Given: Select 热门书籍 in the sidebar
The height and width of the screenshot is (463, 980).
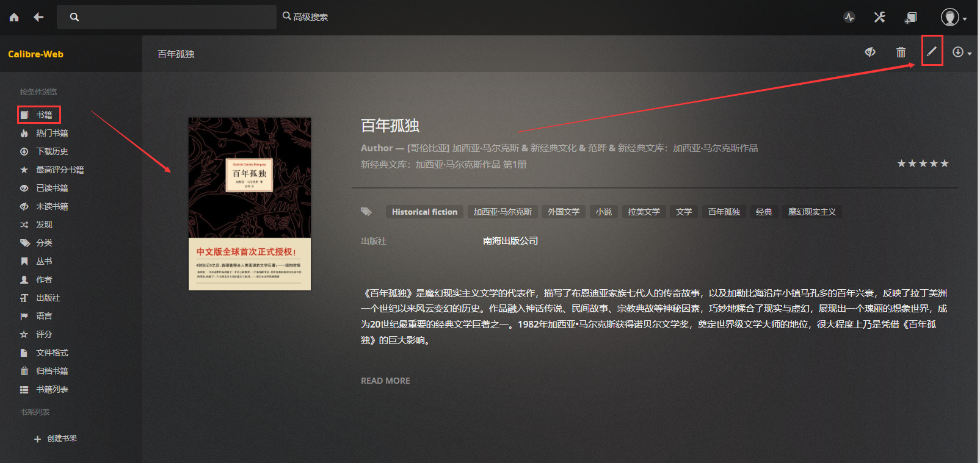Looking at the screenshot, I should [51, 133].
